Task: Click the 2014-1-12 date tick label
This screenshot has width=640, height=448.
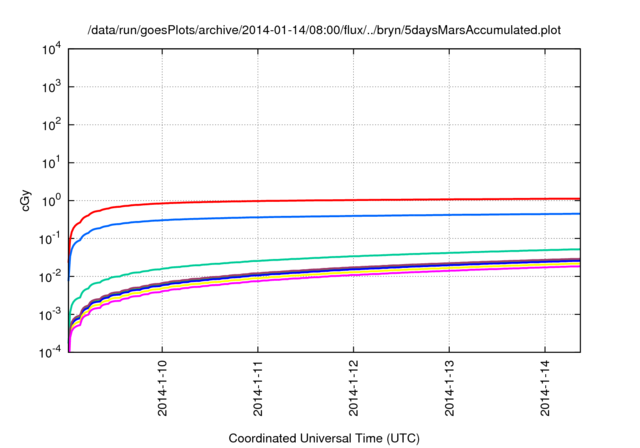Action: tap(353, 388)
